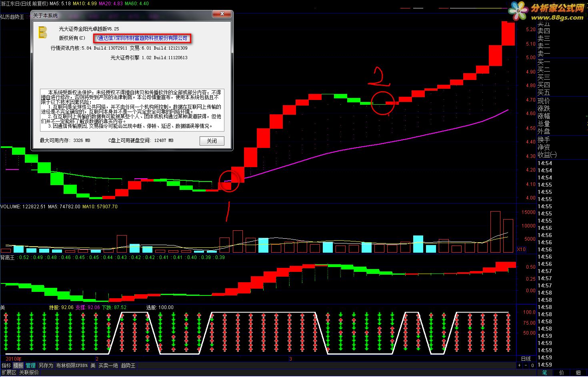Open the 扩展区 panel
Image resolution: width=588 pixels, height=377 pixels.
[9, 372]
